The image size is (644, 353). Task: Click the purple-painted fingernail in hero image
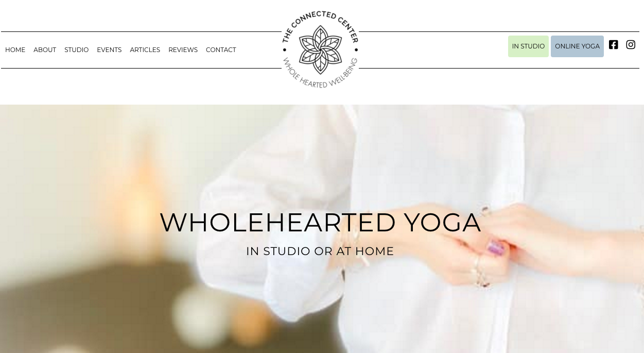(x=496, y=248)
